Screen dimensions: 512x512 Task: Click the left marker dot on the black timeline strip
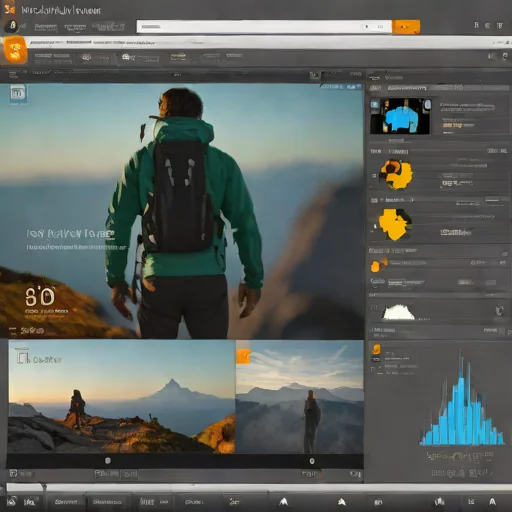[108, 461]
